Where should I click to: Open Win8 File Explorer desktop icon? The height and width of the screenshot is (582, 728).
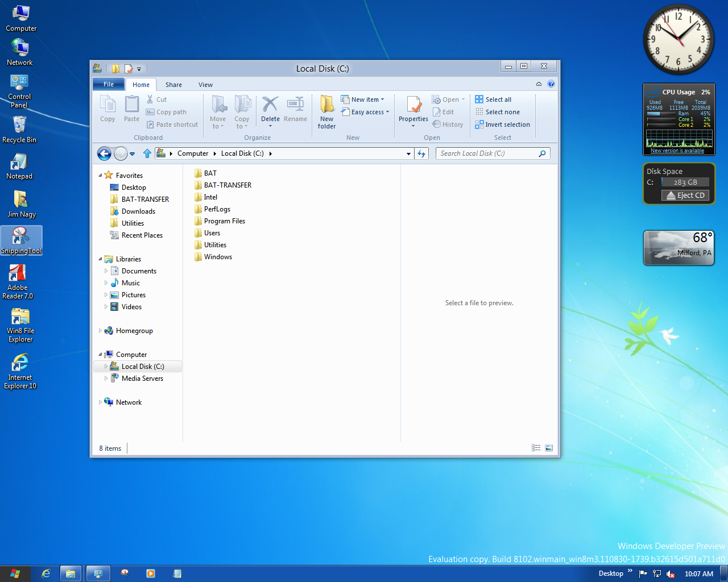click(20, 325)
